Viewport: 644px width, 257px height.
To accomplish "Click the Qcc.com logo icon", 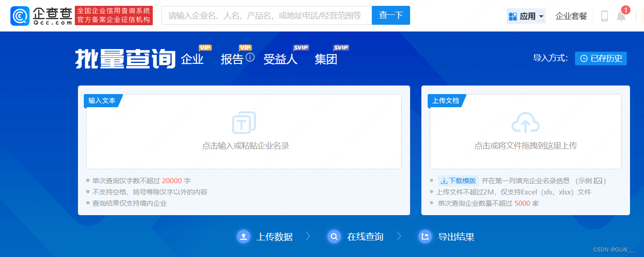I will coord(20,16).
